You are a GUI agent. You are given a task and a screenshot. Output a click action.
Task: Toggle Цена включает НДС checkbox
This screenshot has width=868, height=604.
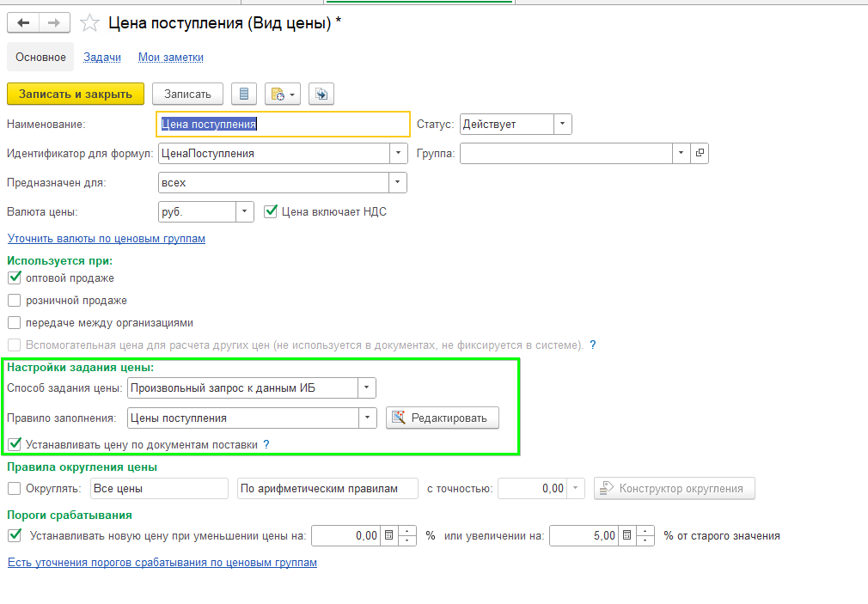pos(270,211)
